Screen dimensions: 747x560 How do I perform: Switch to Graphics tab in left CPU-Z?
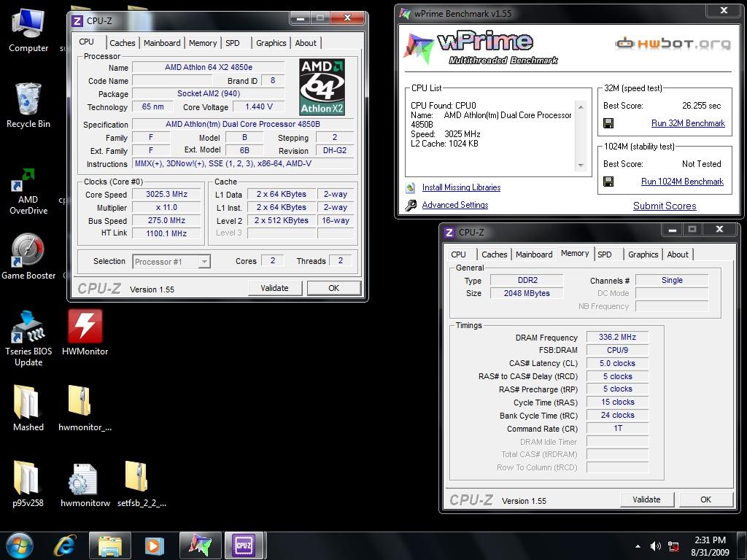[x=271, y=43]
